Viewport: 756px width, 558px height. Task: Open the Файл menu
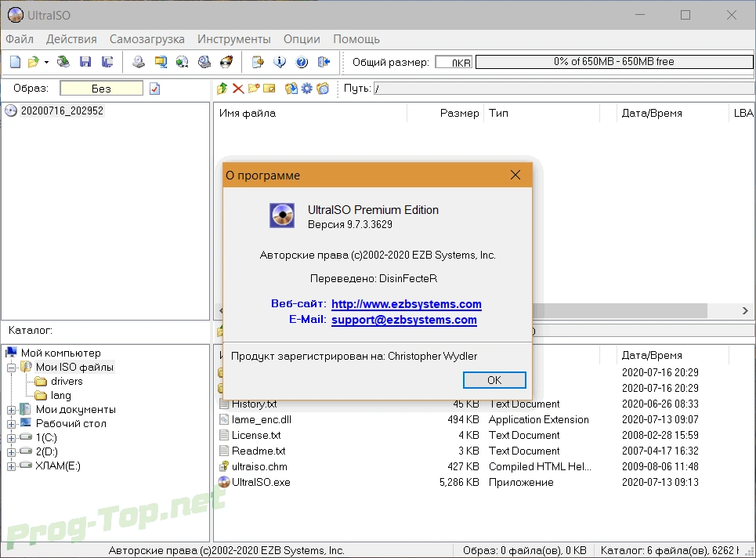click(x=20, y=39)
